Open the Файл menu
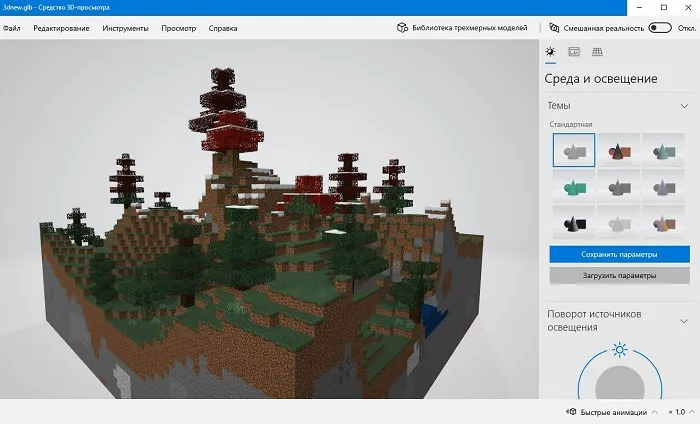 click(12, 28)
